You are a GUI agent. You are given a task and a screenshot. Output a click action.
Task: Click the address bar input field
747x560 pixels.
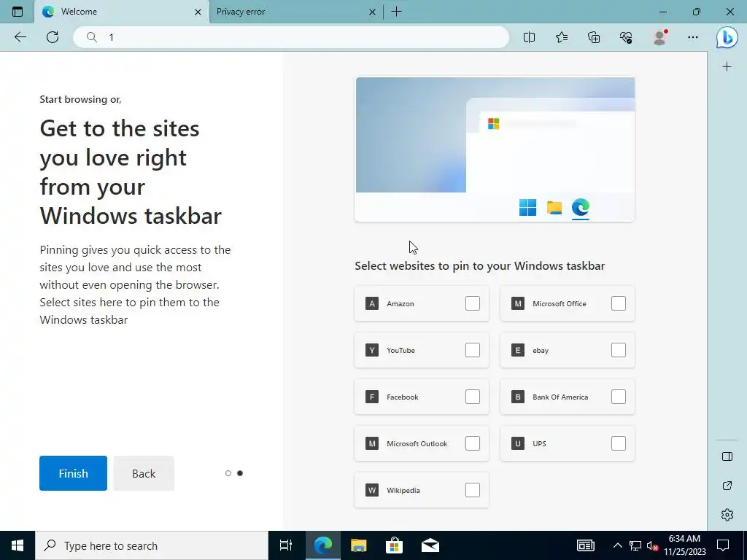(290, 37)
